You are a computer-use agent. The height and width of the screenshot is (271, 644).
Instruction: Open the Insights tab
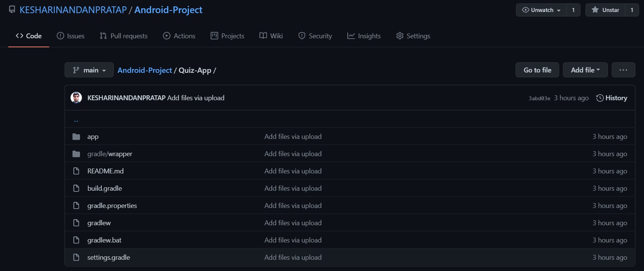(x=364, y=36)
